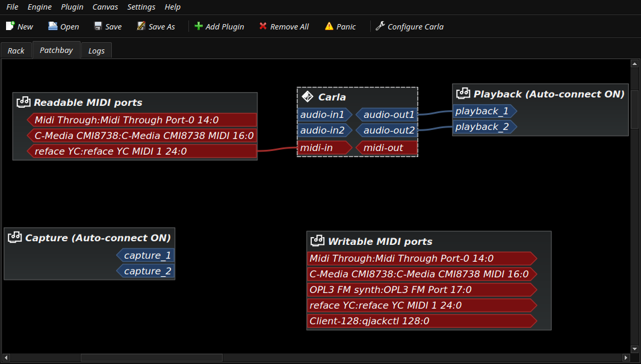Select writable Midi Through Port-0 14:0 port
The height and width of the screenshot is (364, 641).
(422, 258)
